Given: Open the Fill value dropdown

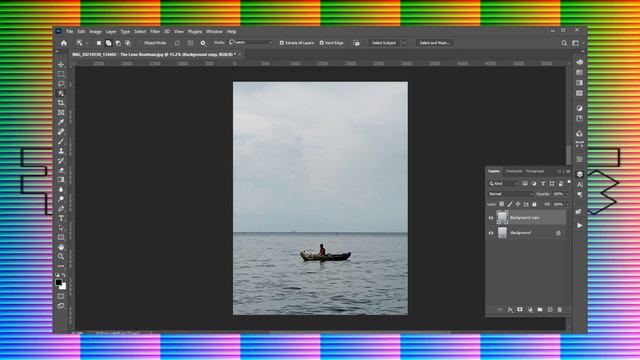Looking at the screenshot, I should (x=567, y=204).
